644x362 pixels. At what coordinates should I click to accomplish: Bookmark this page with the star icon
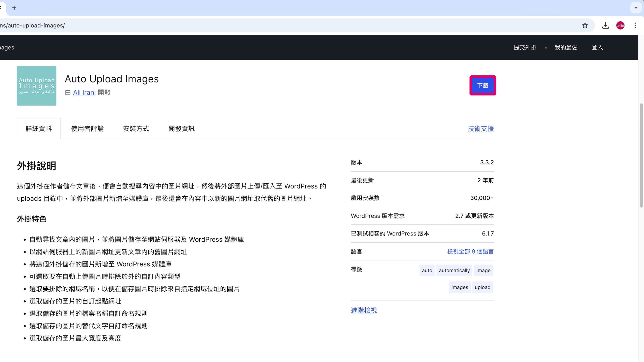pos(585,25)
